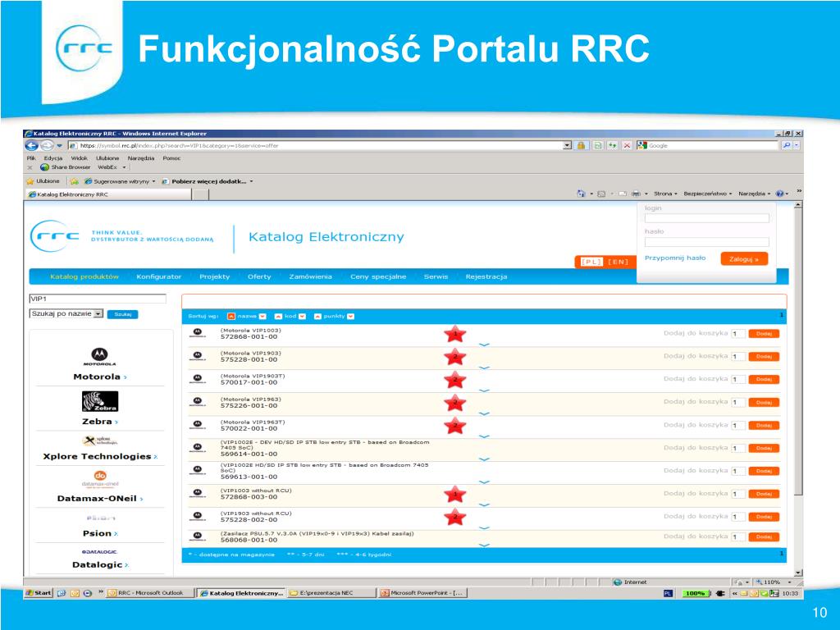The image size is (840, 630).
Task: Open the Strona dropdown in command bar
Action: (x=665, y=194)
